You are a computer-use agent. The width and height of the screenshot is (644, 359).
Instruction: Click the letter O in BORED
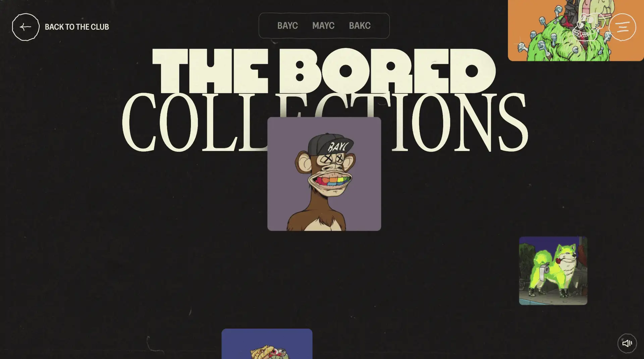coord(345,71)
